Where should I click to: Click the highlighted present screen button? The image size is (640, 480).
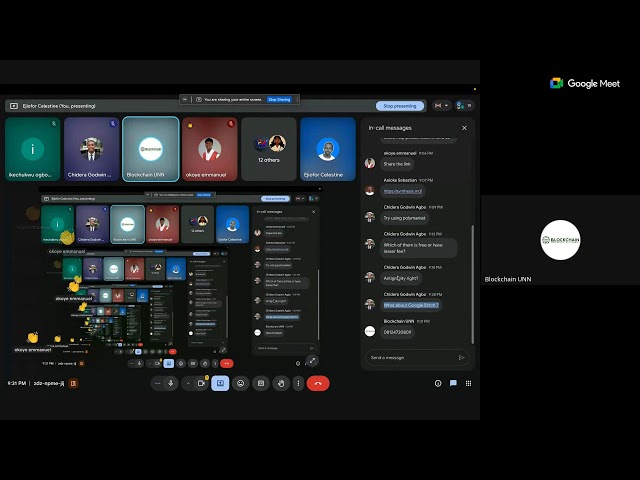coord(220,383)
